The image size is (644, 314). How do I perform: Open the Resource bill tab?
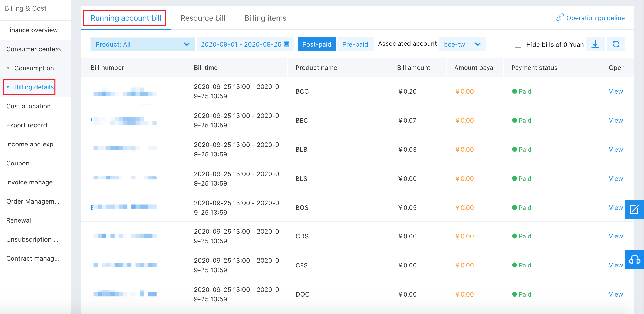click(203, 18)
